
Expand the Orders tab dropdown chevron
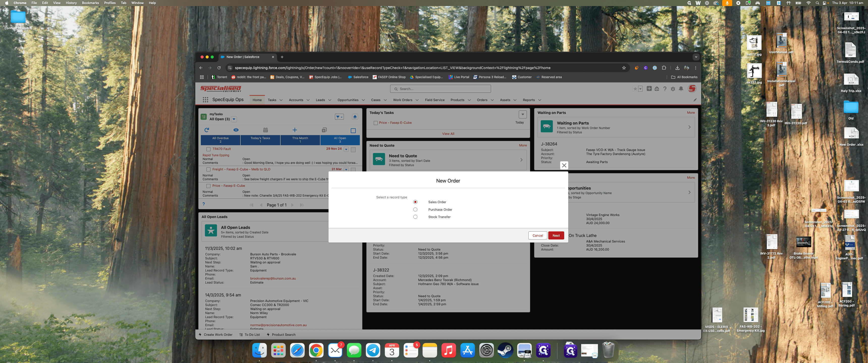click(x=492, y=100)
